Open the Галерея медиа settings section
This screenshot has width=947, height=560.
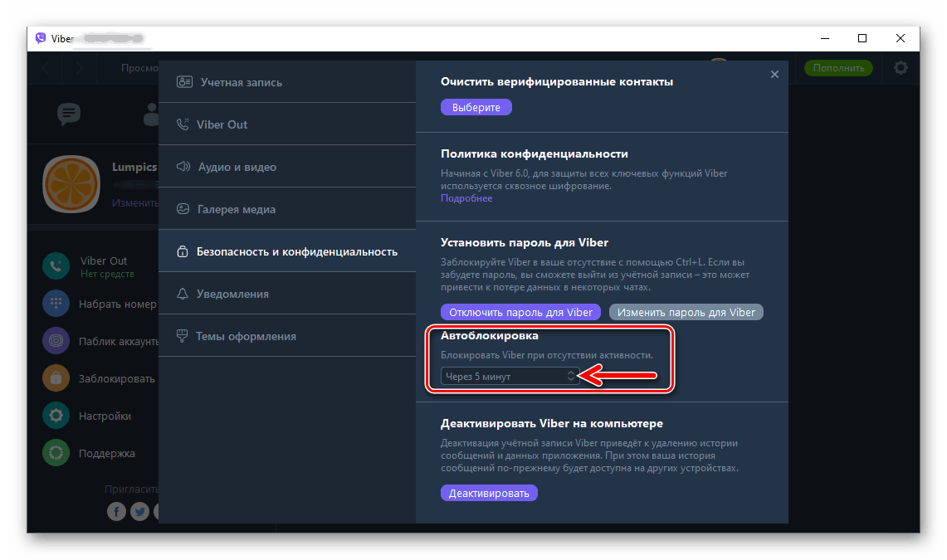pyautogui.click(x=287, y=209)
